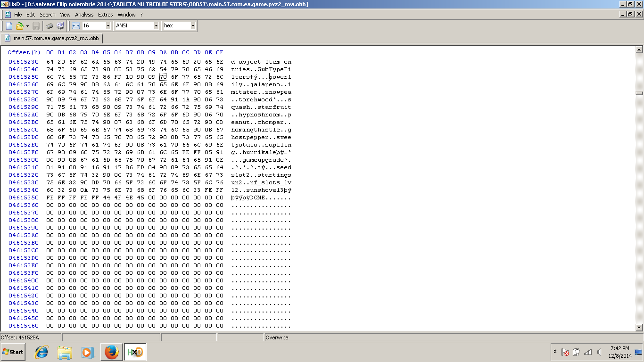Screen dimensions: 644x362
Task: Click decoded text '..hypnoshroom..p'
Action: (x=261, y=115)
